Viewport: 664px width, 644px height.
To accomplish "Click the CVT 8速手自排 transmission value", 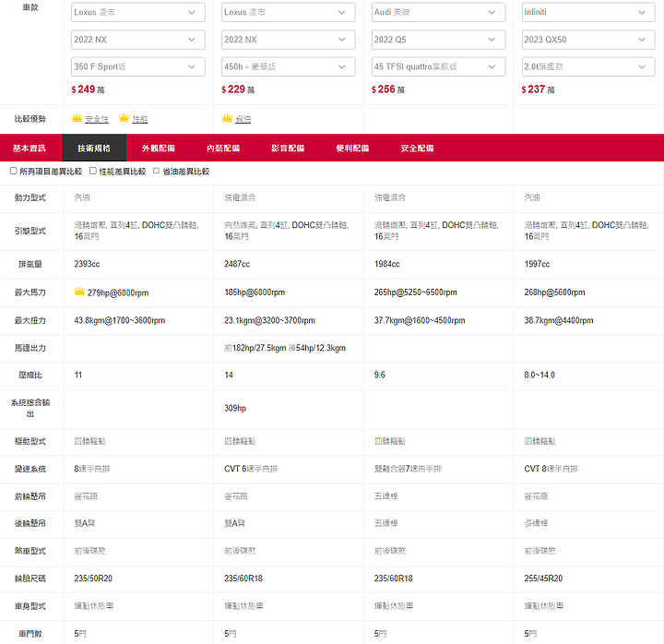I will coord(551,469).
